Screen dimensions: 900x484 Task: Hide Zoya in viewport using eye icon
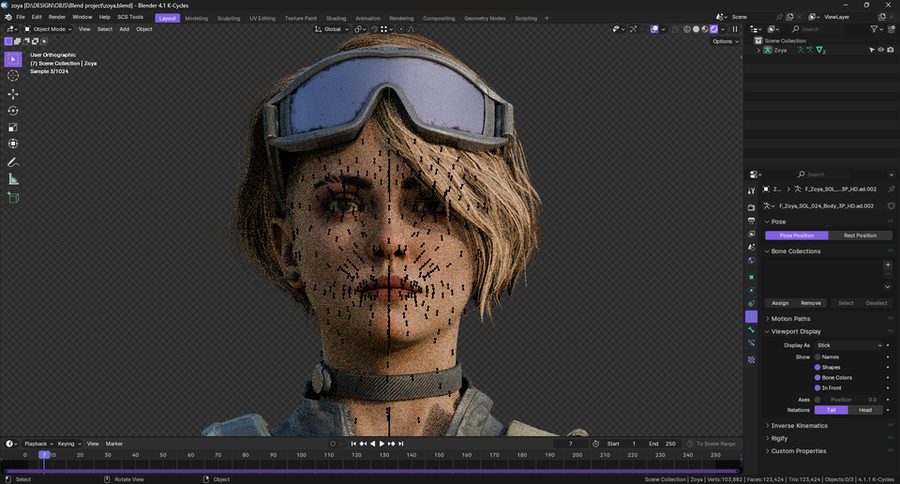[881, 50]
